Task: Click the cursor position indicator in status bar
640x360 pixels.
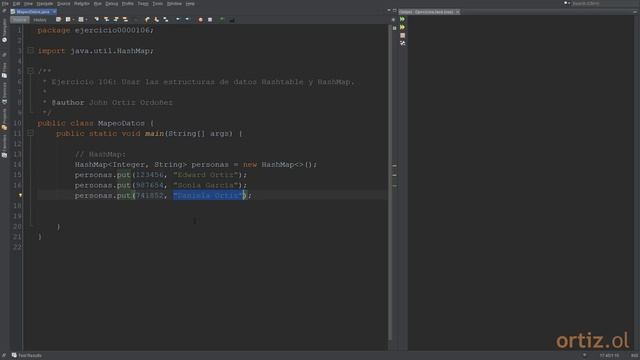Action: point(609,356)
